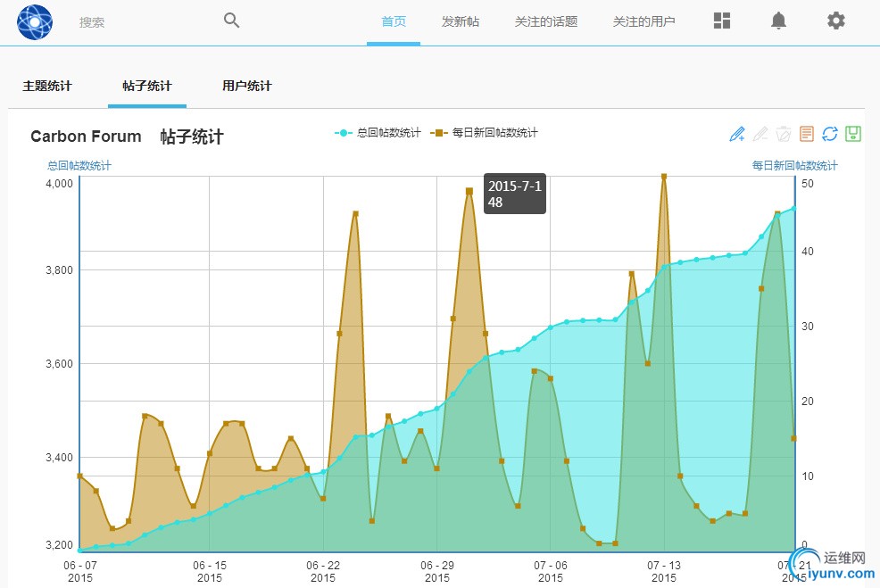Open 关注的话题 in the navigation

tap(546, 21)
